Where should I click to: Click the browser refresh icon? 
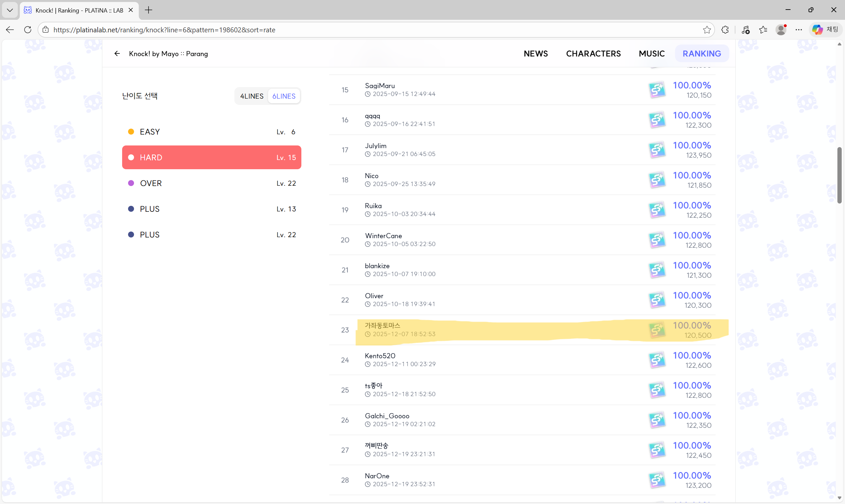click(x=28, y=30)
